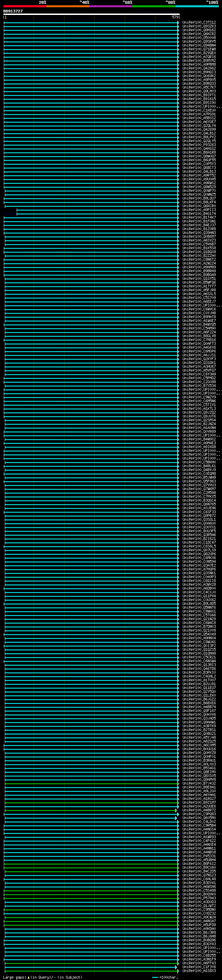Select the hit label UniRef100_Q71EW8
This screenshot has height=980, width=222.
point(199,49)
